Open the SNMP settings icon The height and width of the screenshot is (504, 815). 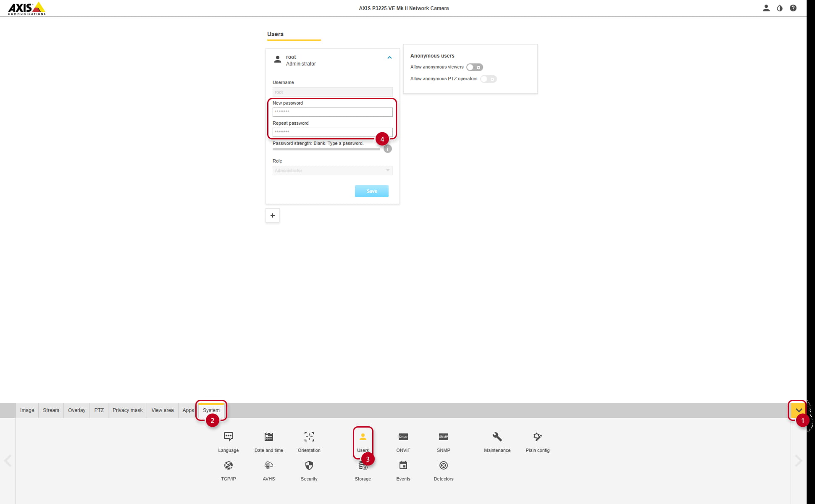point(444,437)
